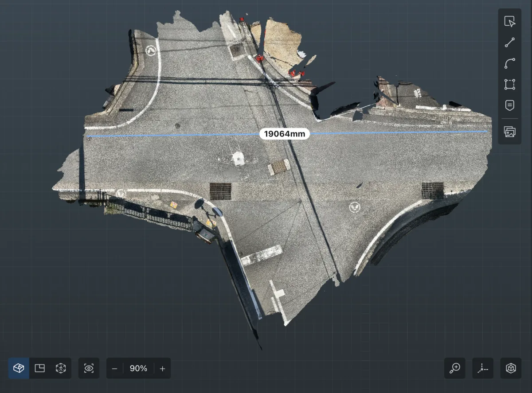Add an annotation note with tag tool

(x=510, y=105)
